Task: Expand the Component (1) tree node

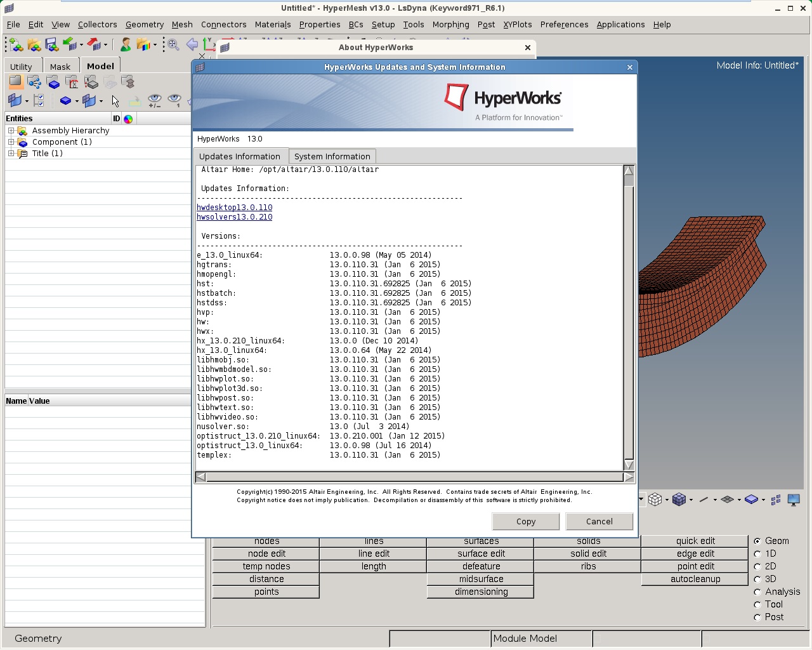Action: coord(11,142)
